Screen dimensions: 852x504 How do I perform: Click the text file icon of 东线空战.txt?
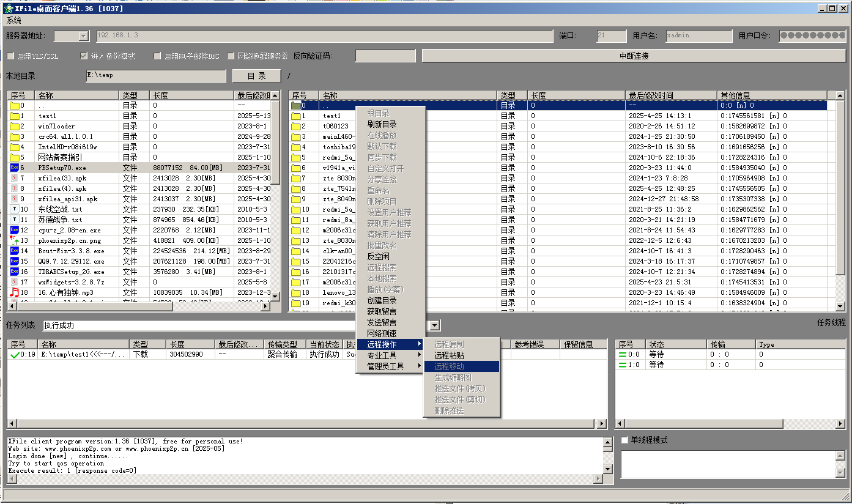click(x=15, y=209)
